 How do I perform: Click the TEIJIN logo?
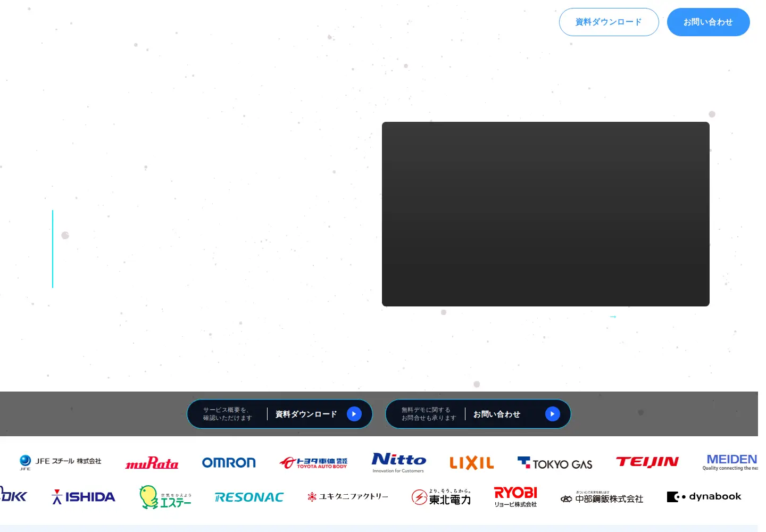pyautogui.click(x=647, y=462)
